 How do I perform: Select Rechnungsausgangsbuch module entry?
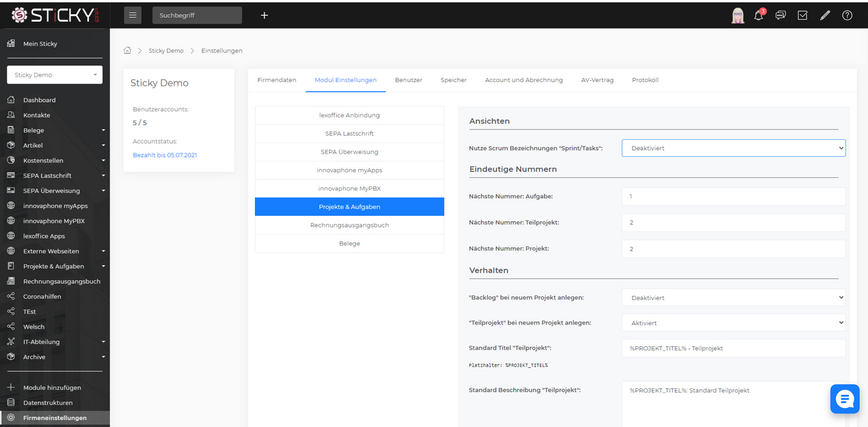(349, 225)
